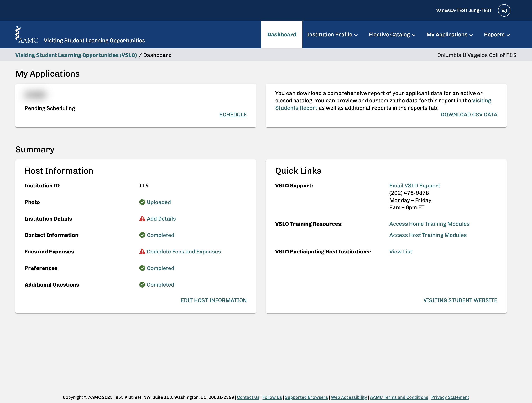The height and width of the screenshot is (403, 532).
Task: Click green checkmark in Contact Information row
Action: coord(142,235)
